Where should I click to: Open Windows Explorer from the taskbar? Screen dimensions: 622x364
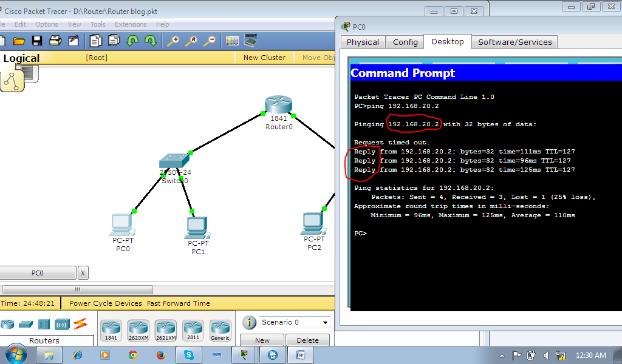[49, 356]
